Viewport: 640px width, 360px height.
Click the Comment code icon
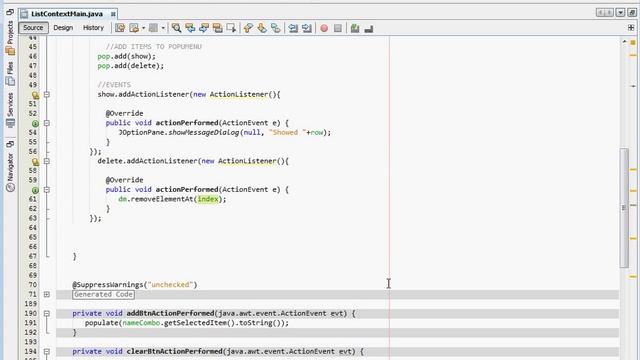[355, 28]
